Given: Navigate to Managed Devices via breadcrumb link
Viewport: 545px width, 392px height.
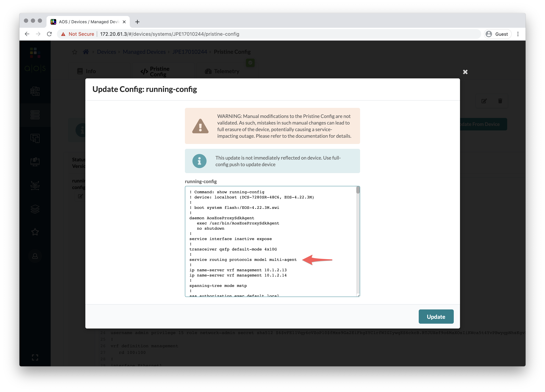Looking at the screenshot, I should coord(144,52).
